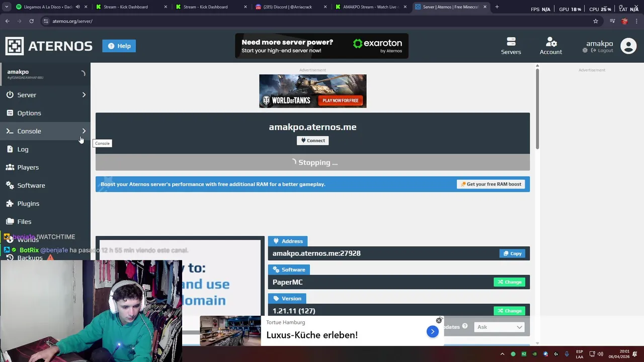Click World of Tanks ad banner

coord(312,91)
